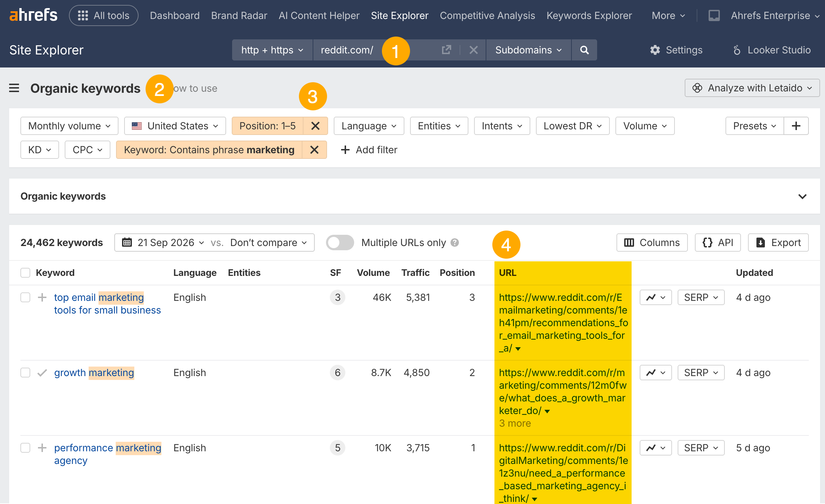Open Ahrefs Enterprise account menu

point(775,15)
